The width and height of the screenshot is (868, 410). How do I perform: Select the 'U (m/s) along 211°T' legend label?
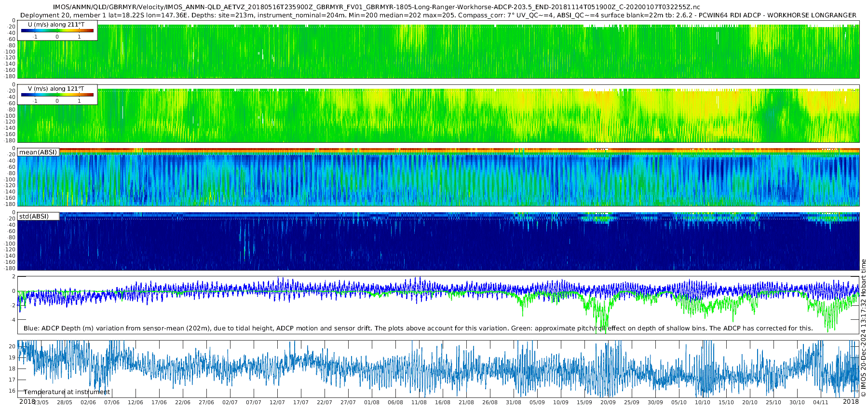56,24
